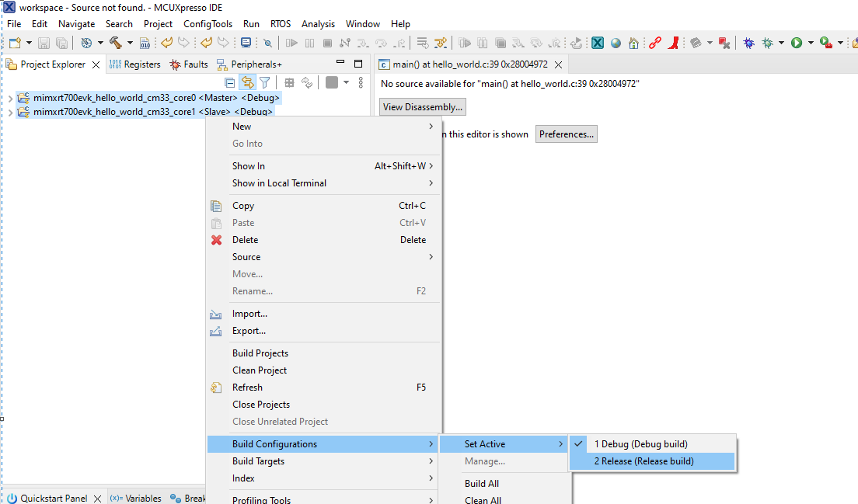Click the Preferences button
858x504 pixels.
[x=566, y=134]
